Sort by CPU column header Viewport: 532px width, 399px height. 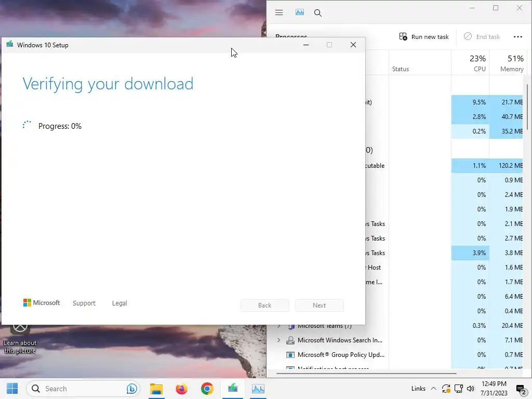[470, 63]
